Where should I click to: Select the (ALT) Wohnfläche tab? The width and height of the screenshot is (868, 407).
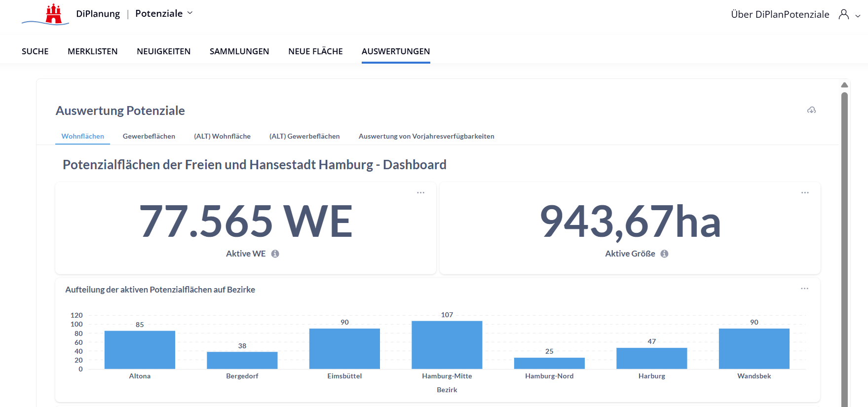pos(222,136)
